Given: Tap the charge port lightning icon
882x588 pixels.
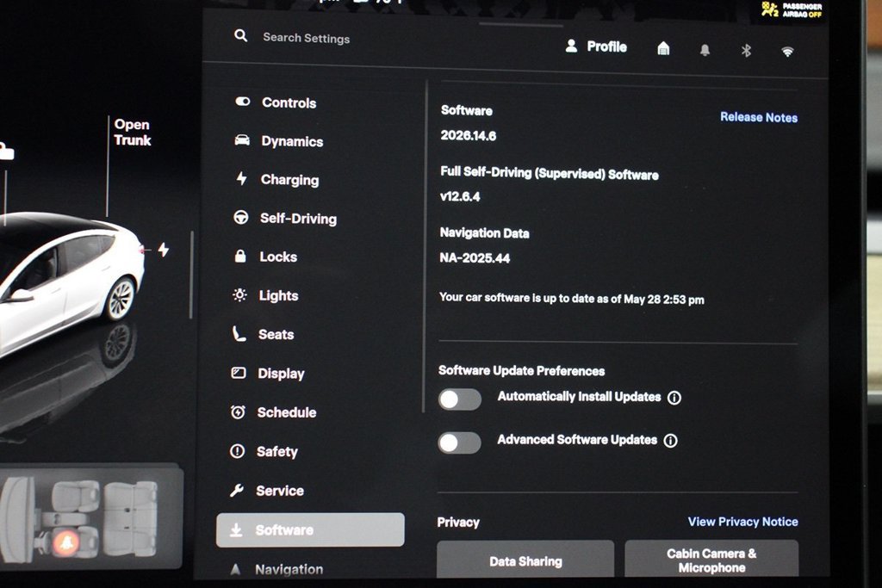Looking at the screenshot, I should point(164,249).
